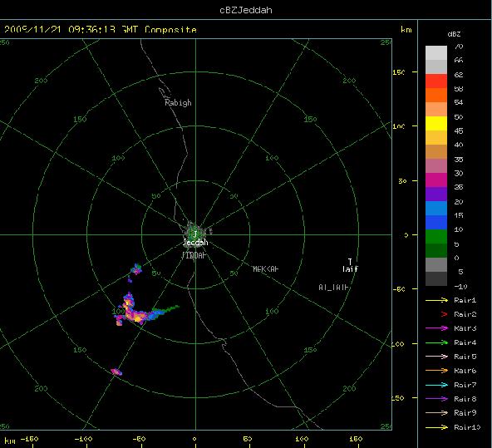Choose the cyan Rain7 arrow
Viewport: 492px width, 448px height.
436,385
